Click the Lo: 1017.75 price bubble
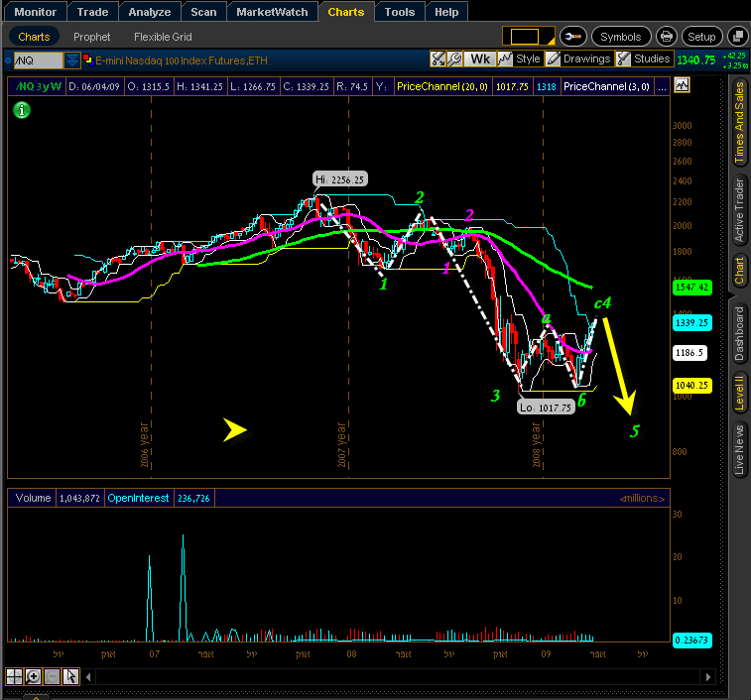This screenshot has width=751, height=700. 546,408
